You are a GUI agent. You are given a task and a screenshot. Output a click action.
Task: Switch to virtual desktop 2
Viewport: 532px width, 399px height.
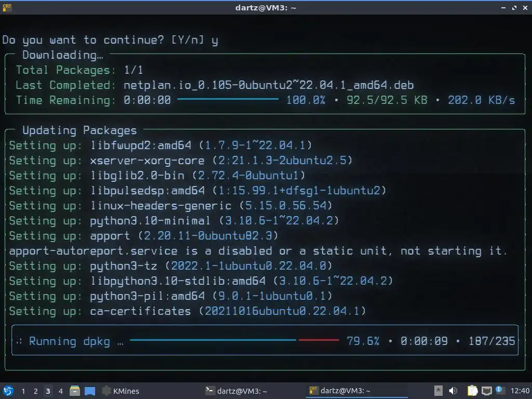(x=36, y=391)
